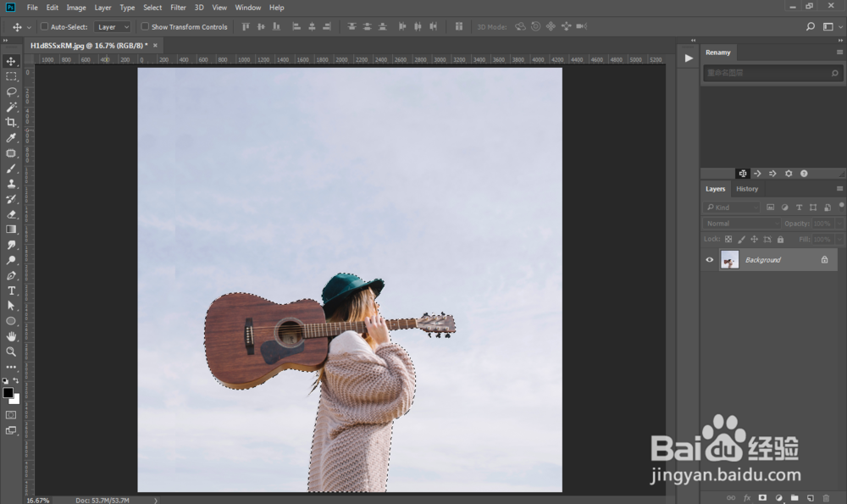Open Renamy settings gear icon
Screen dimensions: 847x504
789,174
